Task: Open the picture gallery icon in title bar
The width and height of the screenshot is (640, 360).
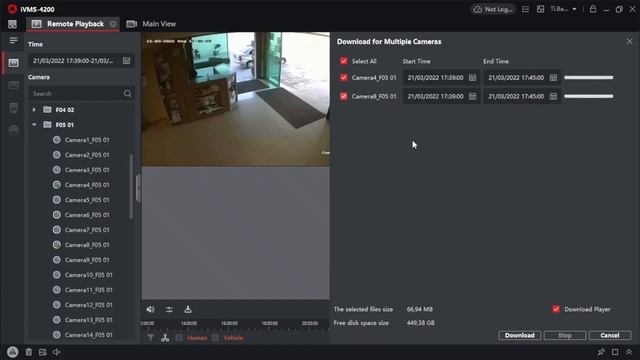Action: click(x=540, y=9)
